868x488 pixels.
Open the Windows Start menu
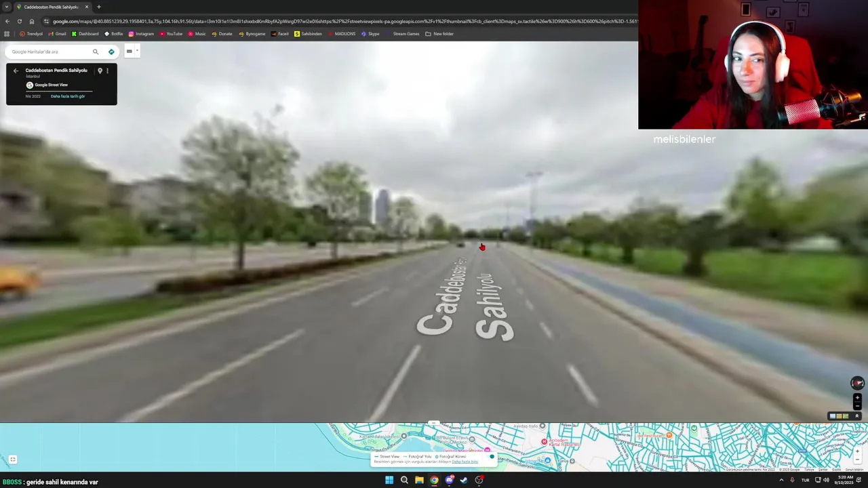(389, 480)
